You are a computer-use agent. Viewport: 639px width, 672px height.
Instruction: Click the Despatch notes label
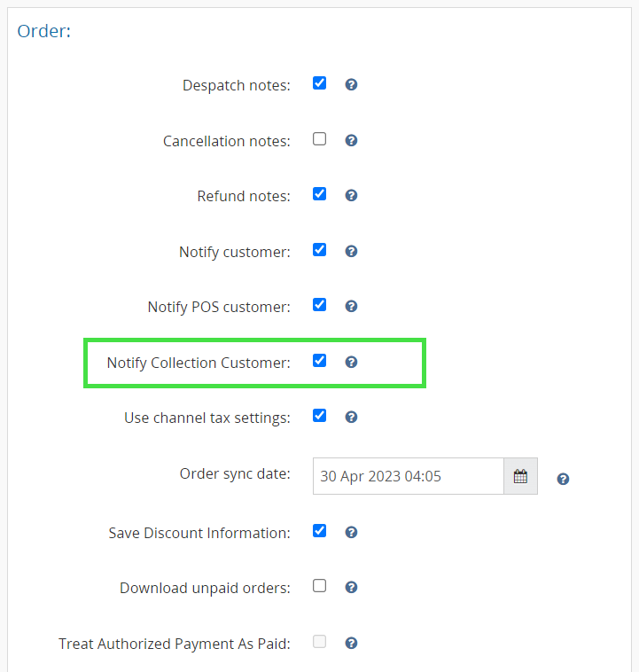[236, 85]
